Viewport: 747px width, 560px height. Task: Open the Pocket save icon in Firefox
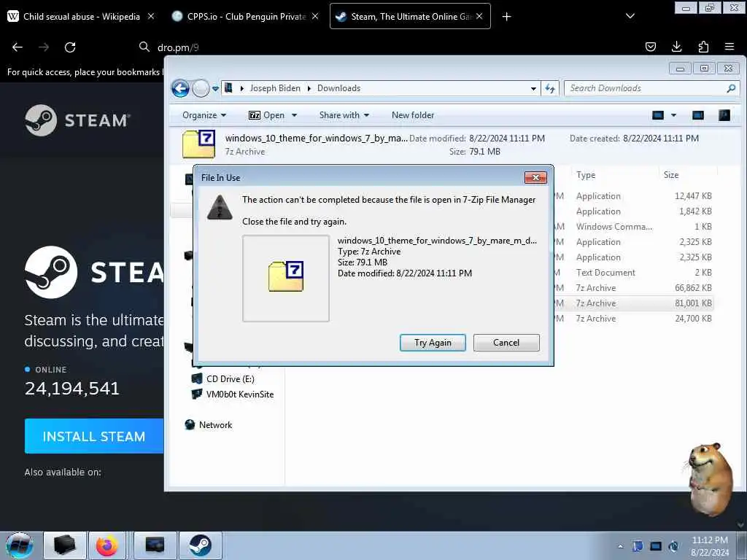(650, 47)
